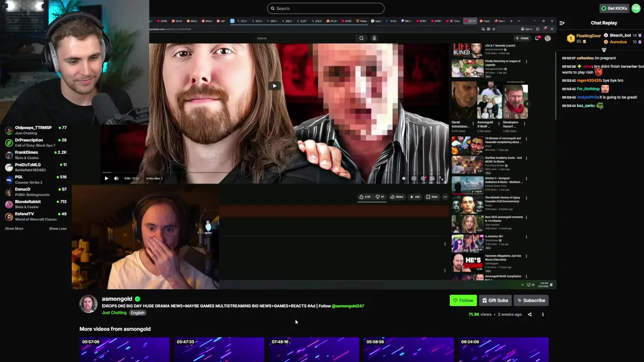Open BlondeRabbit channel avatar

[9, 204]
